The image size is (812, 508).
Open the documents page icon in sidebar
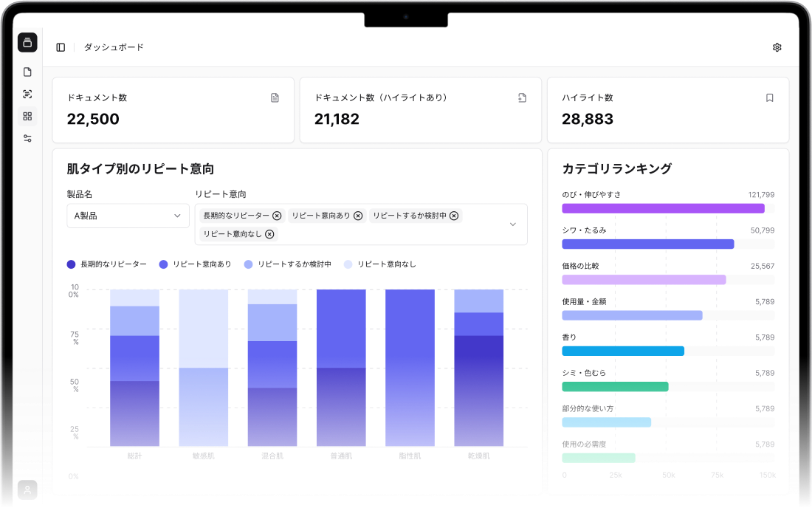27,72
